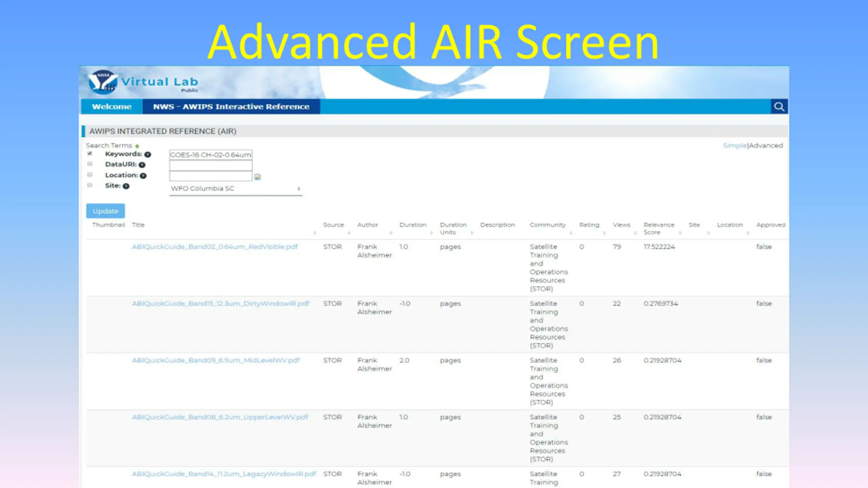The height and width of the screenshot is (488, 868).
Task: Show Site help tooltip icon
Action: click(x=126, y=186)
